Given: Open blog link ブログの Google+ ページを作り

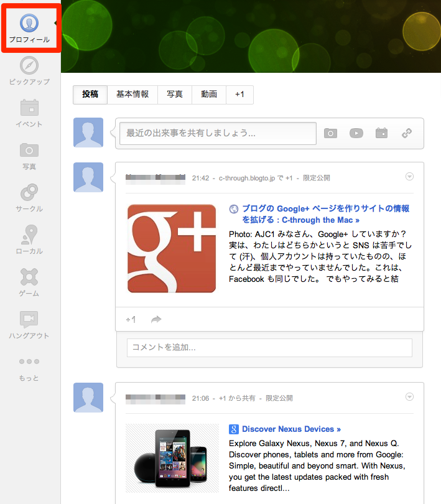Looking at the screenshot, I should [325, 214].
